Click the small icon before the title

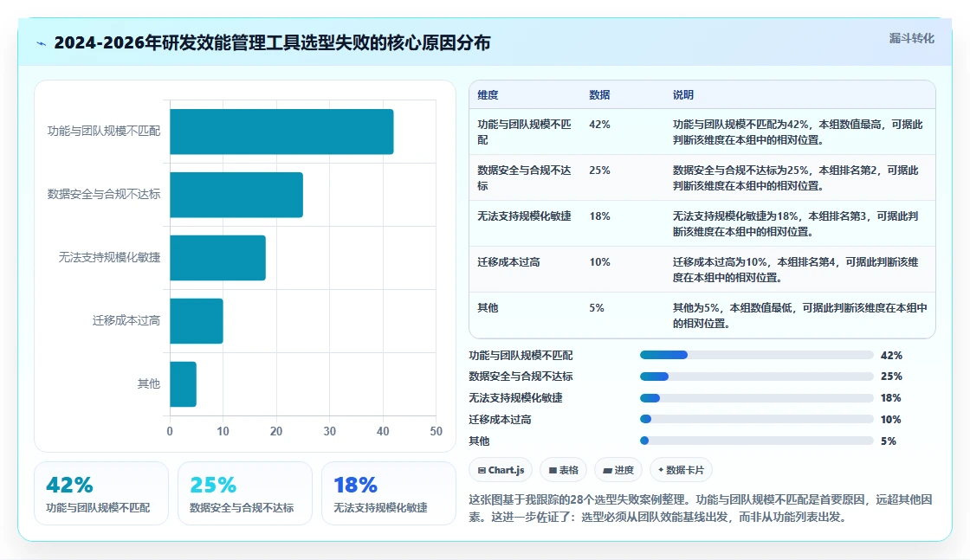(42, 43)
